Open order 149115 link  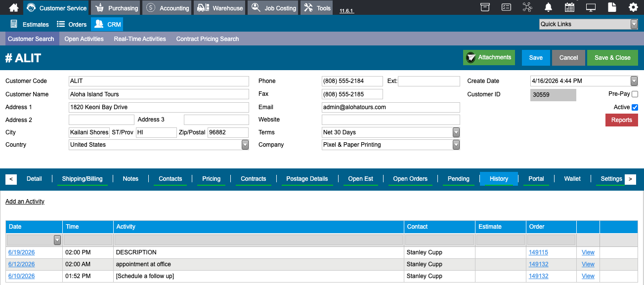tap(539, 252)
